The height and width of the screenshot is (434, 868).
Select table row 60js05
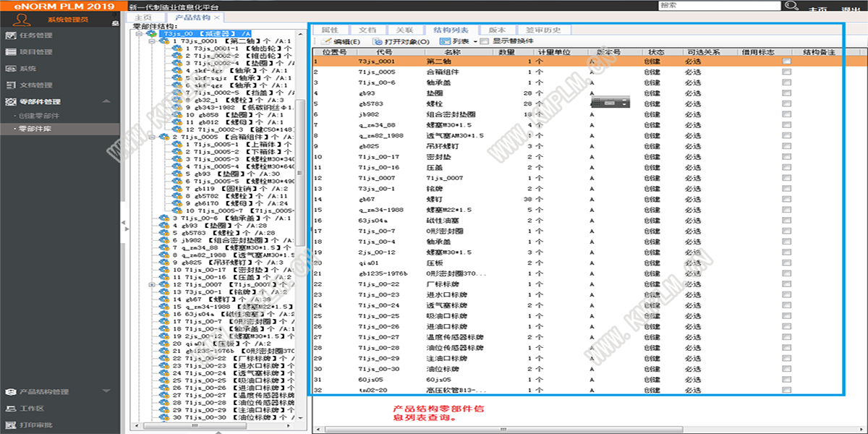click(577, 379)
